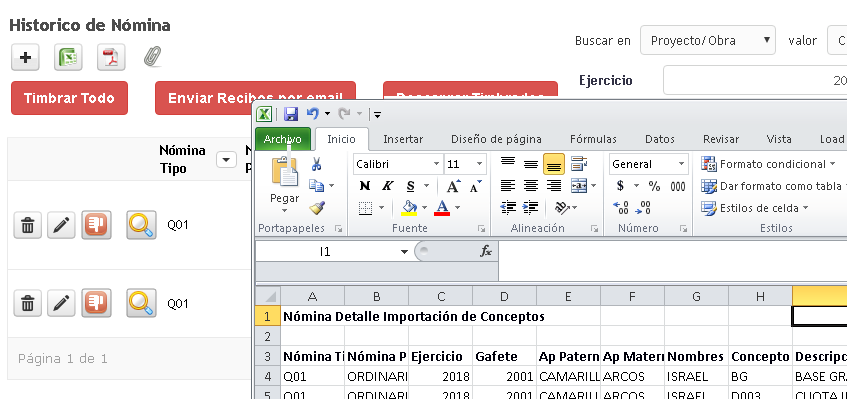Apply currency $ number format

point(620,186)
